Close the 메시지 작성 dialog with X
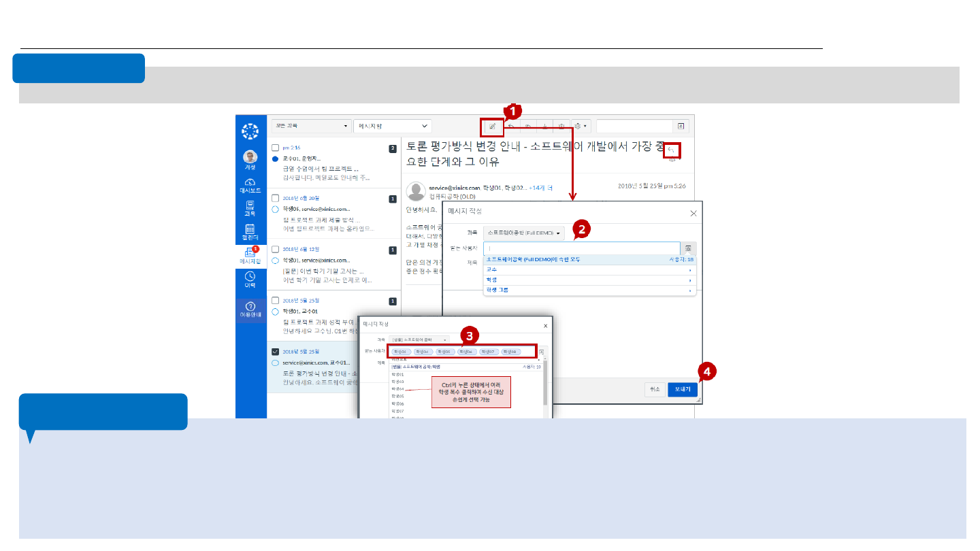Image resolution: width=980 pixels, height=551 pixels. tap(693, 213)
